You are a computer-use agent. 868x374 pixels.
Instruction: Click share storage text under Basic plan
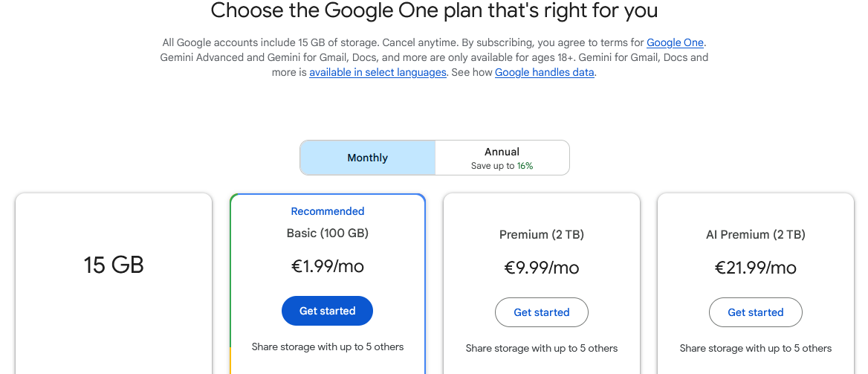pyautogui.click(x=328, y=346)
